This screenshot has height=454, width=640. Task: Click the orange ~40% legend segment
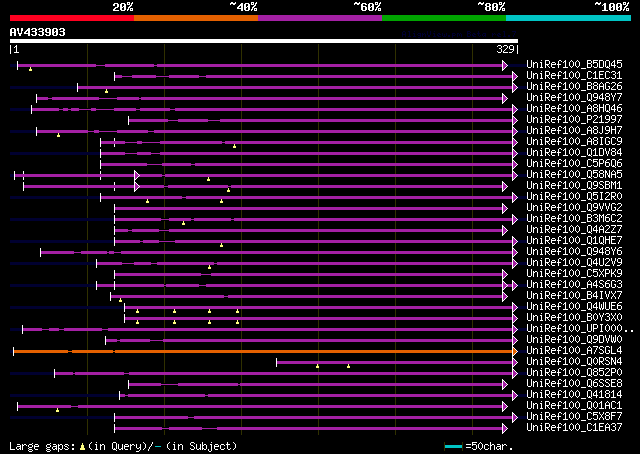(x=196, y=18)
